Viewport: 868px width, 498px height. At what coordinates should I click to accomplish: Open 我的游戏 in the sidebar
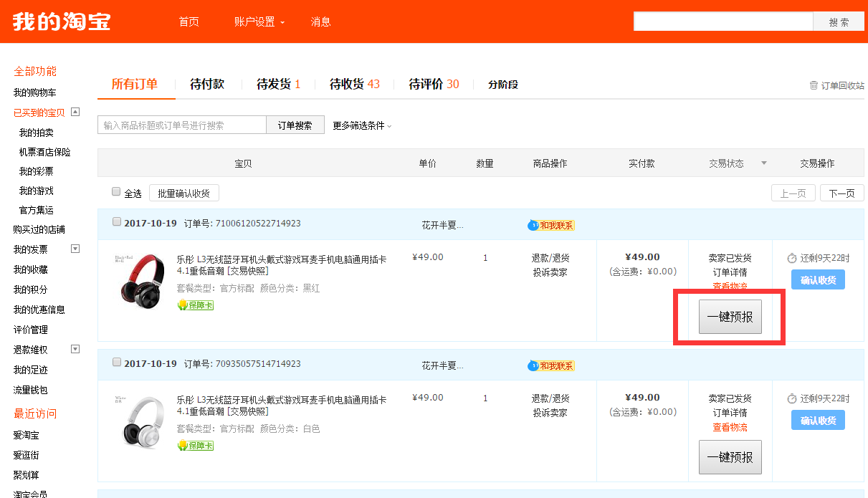(37, 191)
